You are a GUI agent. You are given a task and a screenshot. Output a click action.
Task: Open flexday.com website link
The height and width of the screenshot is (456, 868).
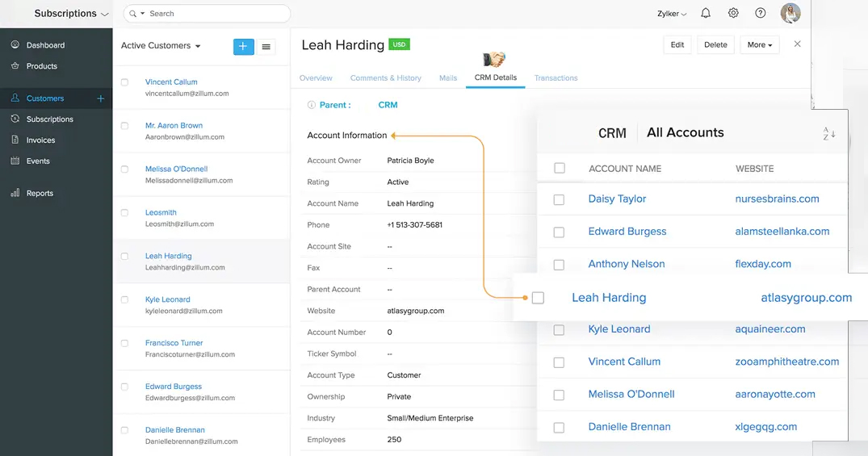[x=763, y=264]
